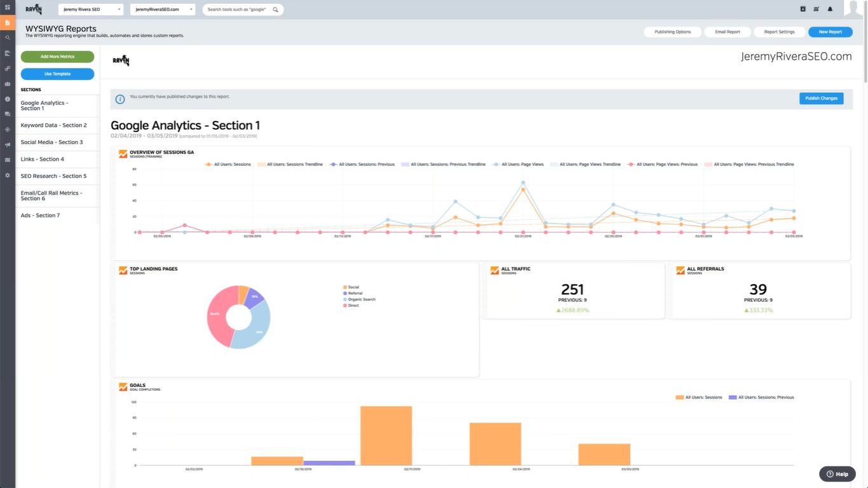Click the All Referrals analytics icon
Screen dimensions: 868x488
(x=680, y=270)
